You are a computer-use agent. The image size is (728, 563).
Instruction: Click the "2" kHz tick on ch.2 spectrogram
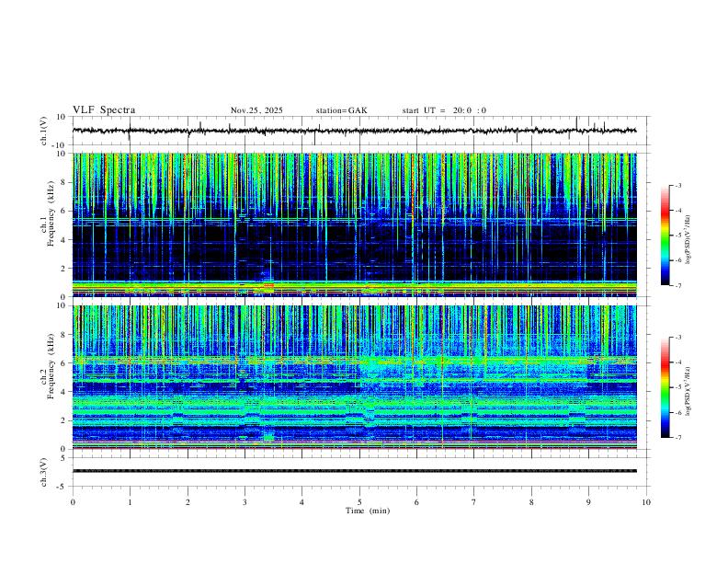click(x=64, y=420)
